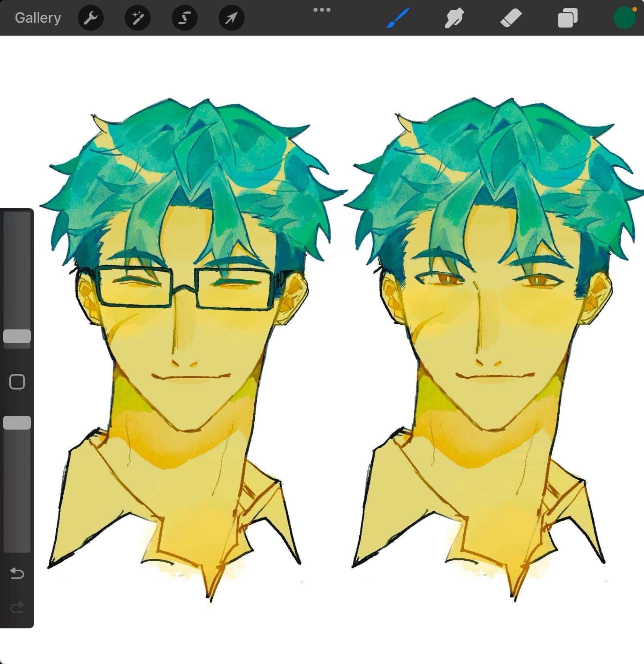The width and height of the screenshot is (644, 664).
Task: Activate the Selection tool
Action: coord(185,18)
